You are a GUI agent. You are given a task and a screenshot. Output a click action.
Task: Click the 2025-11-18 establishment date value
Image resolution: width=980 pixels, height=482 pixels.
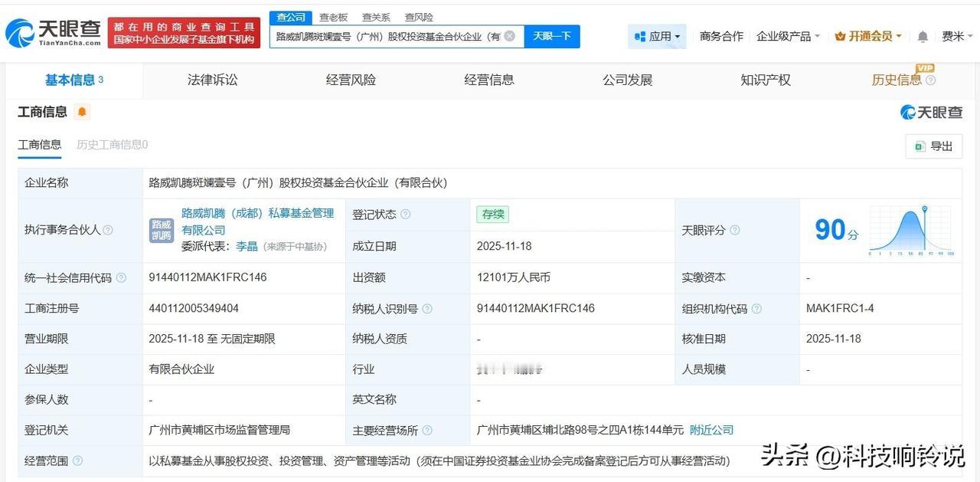coord(504,247)
